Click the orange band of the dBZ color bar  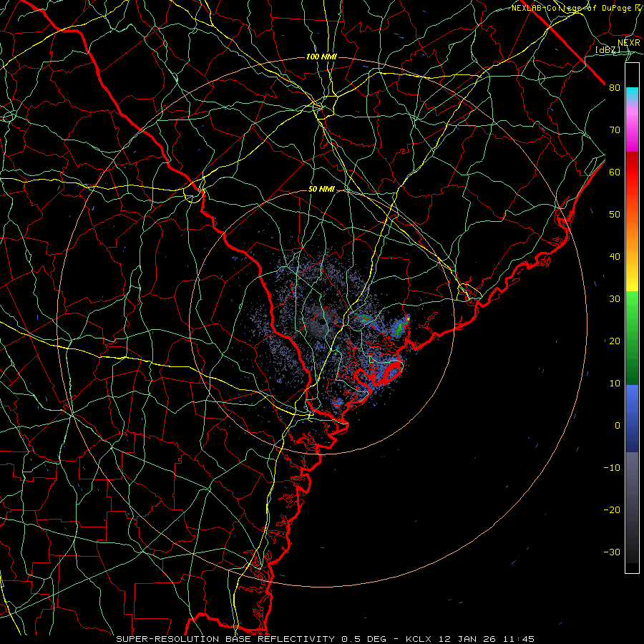(632, 234)
